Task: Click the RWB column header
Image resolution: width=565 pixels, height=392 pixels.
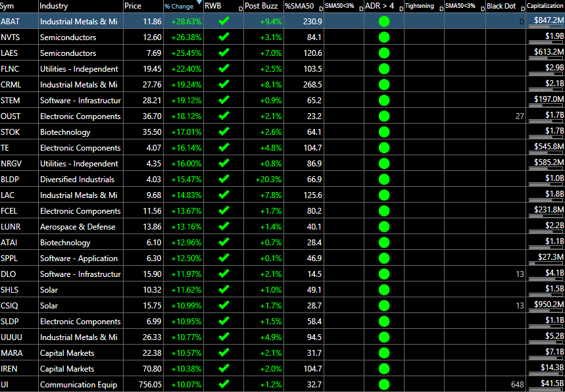Action: point(224,6)
